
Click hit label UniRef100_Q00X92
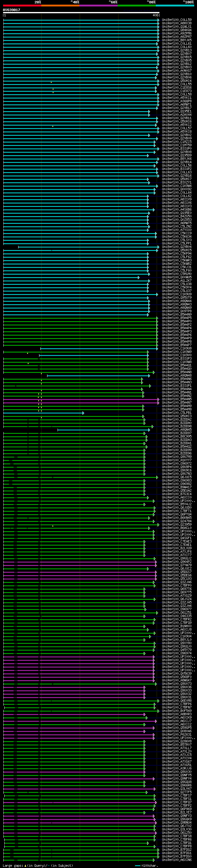pos(177,189)
